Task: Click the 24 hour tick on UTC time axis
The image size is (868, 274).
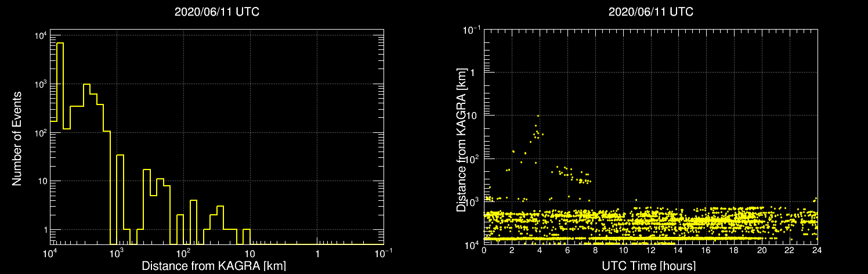Action: point(817,250)
